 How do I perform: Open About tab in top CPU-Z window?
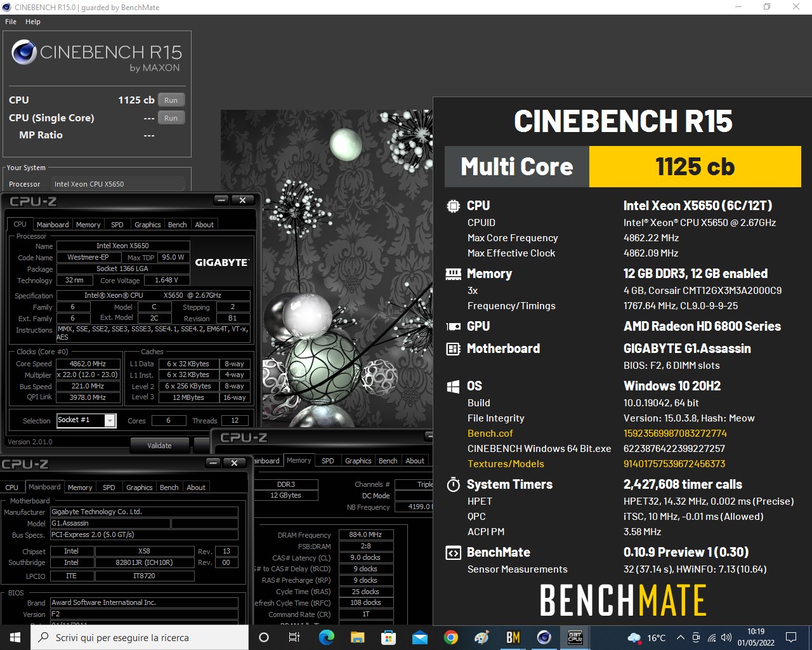204,225
